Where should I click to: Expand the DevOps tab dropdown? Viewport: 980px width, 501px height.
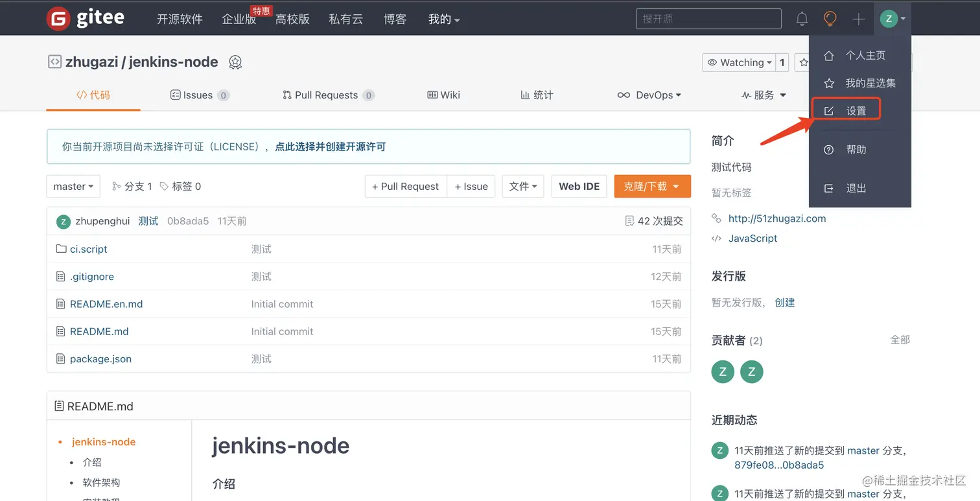[x=649, y=95]
